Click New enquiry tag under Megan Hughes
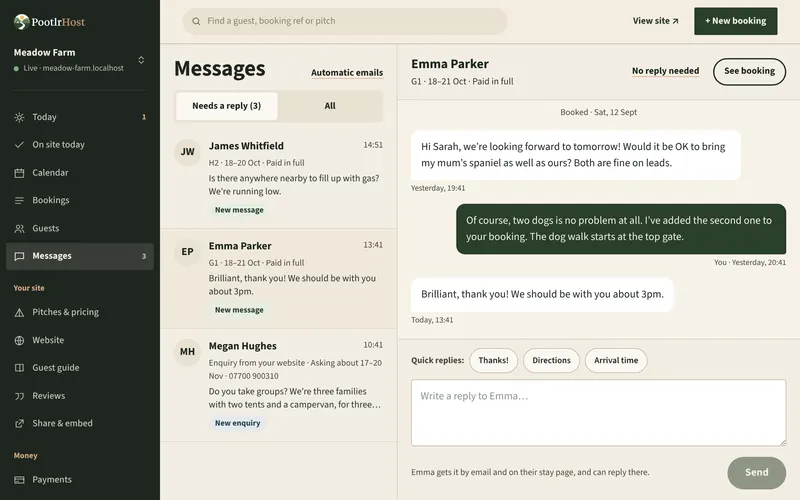Viewport: 800px width, 500px height. click(237, 423)
